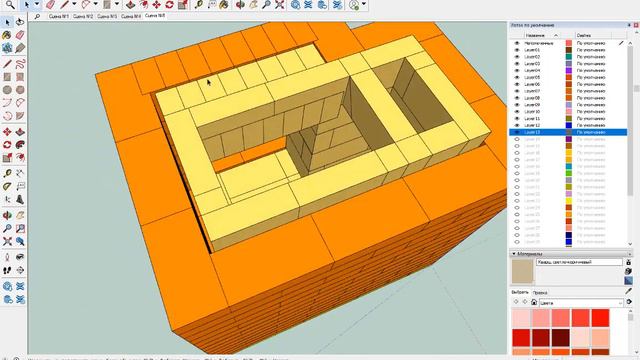Click the Search magnifier in top toolbar

10,4
